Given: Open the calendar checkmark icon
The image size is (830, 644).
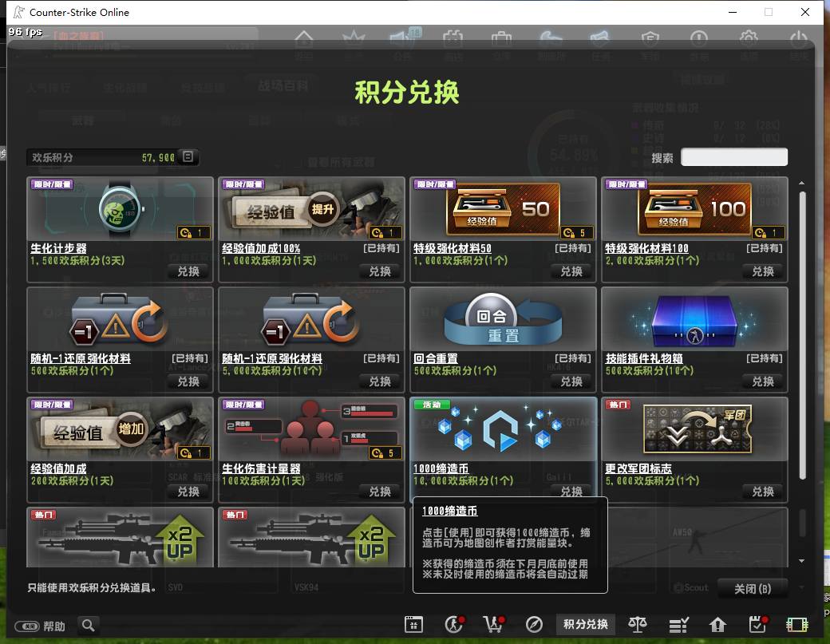Looking at the screenshot, I should tap(758, 624).
